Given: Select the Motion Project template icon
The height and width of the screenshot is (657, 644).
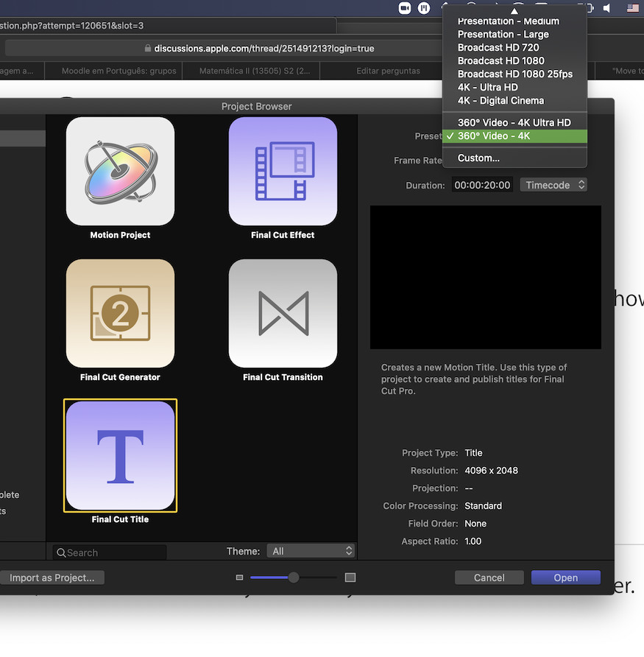Looking at the screenshot, I should click(120, 172).
